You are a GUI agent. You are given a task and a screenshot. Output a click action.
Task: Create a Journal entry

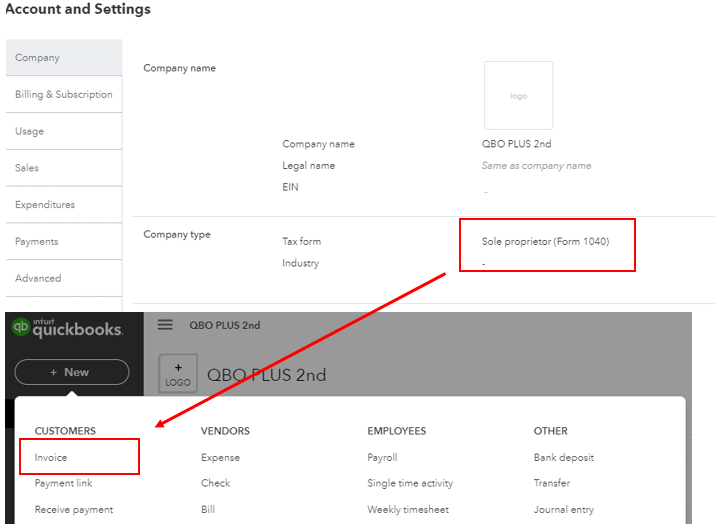coord(564,509)
